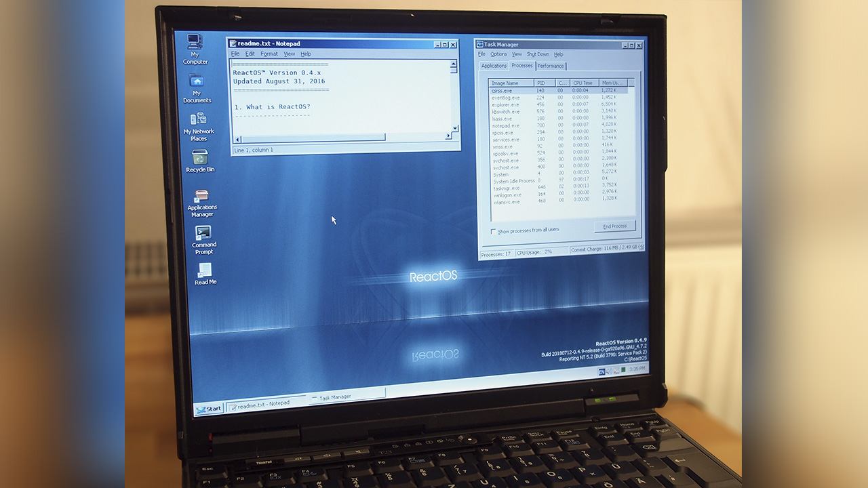868x488 pixels.
Task: Open the Edit menu in Notepad
Action: click(250, 54)
